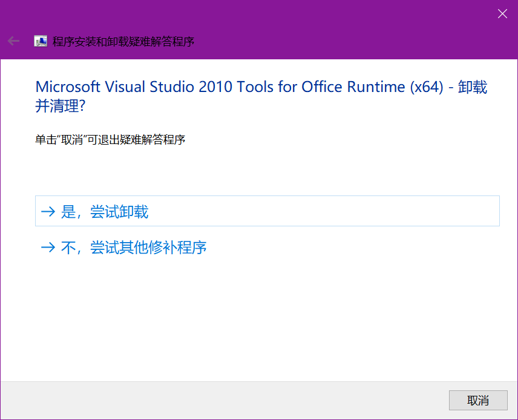Screen dimensions: 518x420
Task: Click the gray footer bar left of 取消
Action: click(224, 400)
